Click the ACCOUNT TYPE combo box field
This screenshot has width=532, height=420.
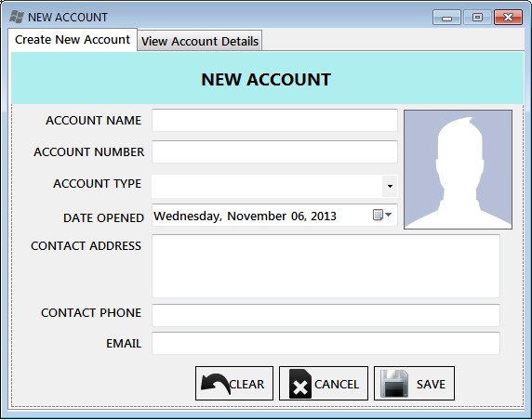pyautogui.click(x=274, y=186)
